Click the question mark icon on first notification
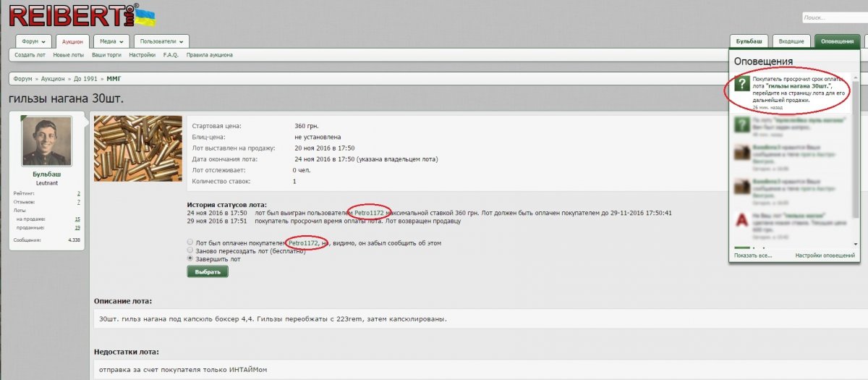868x380 pixels. (741, 85)
